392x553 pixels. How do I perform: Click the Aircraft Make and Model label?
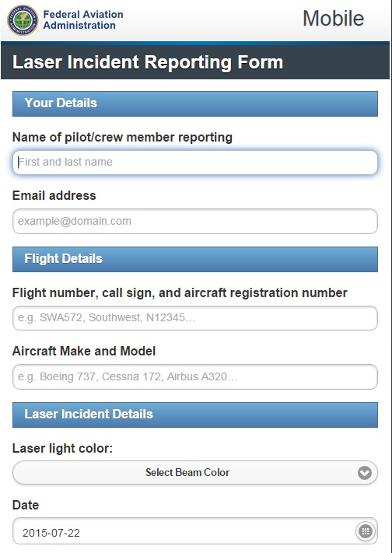coord(84,351)
